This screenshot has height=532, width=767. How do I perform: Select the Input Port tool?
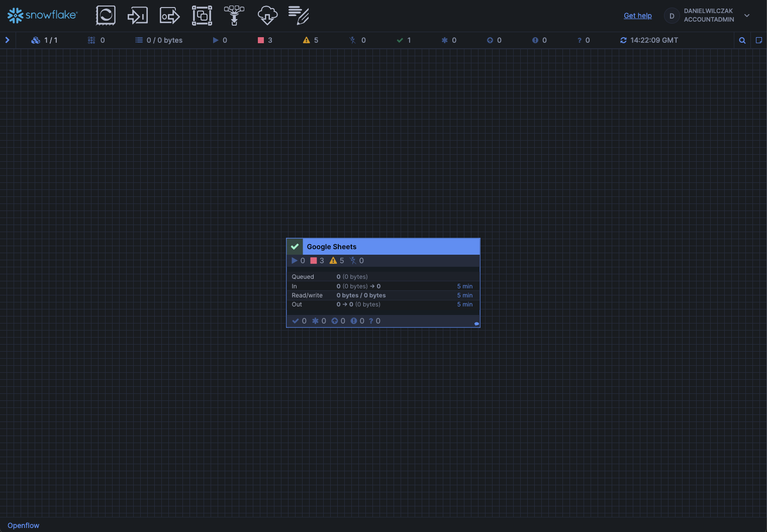pyautogui.click(x=137, y=16)
